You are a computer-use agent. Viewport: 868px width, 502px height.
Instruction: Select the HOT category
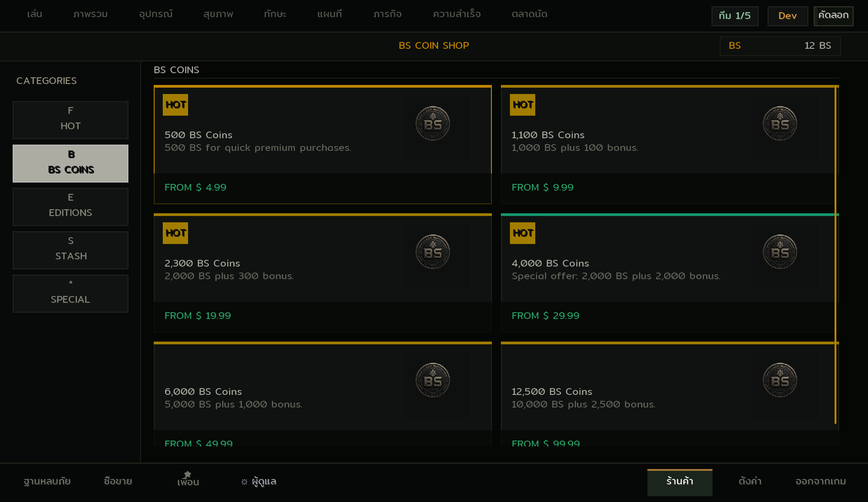tap(71, 120)
